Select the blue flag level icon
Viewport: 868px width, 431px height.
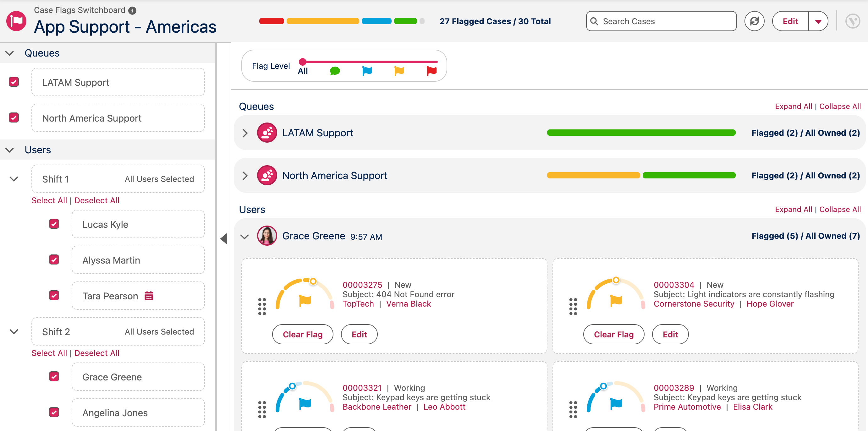(x=367, y=71)
